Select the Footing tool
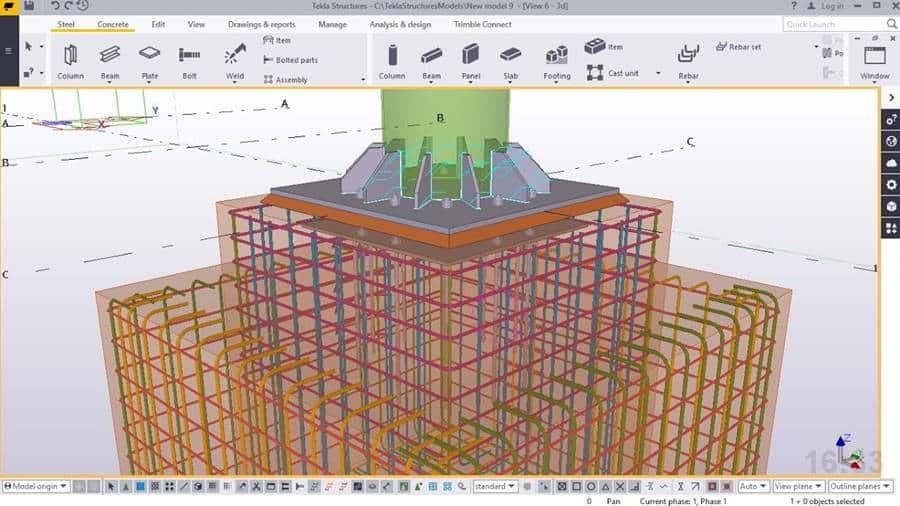 pos(557,60)
